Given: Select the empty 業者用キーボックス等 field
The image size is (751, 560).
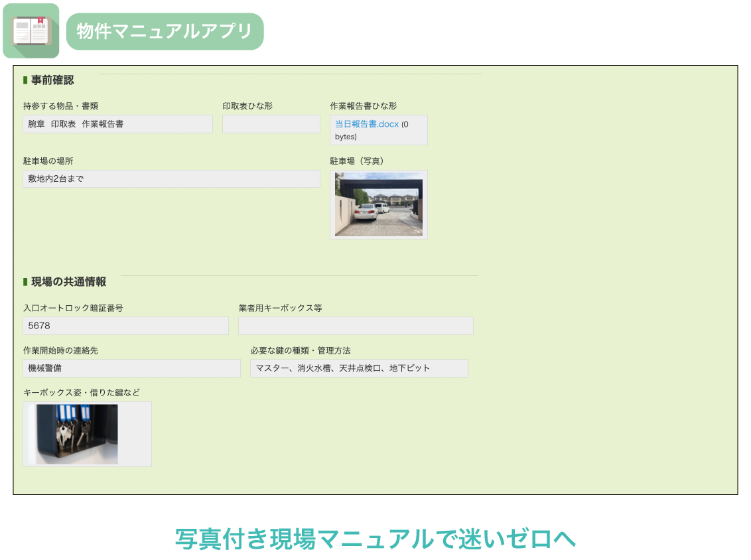Looking at the screenshot, I should pos(356,326).
